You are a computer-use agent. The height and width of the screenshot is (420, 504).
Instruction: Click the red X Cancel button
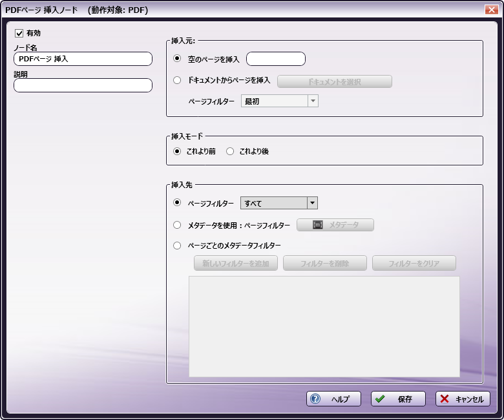463,399
